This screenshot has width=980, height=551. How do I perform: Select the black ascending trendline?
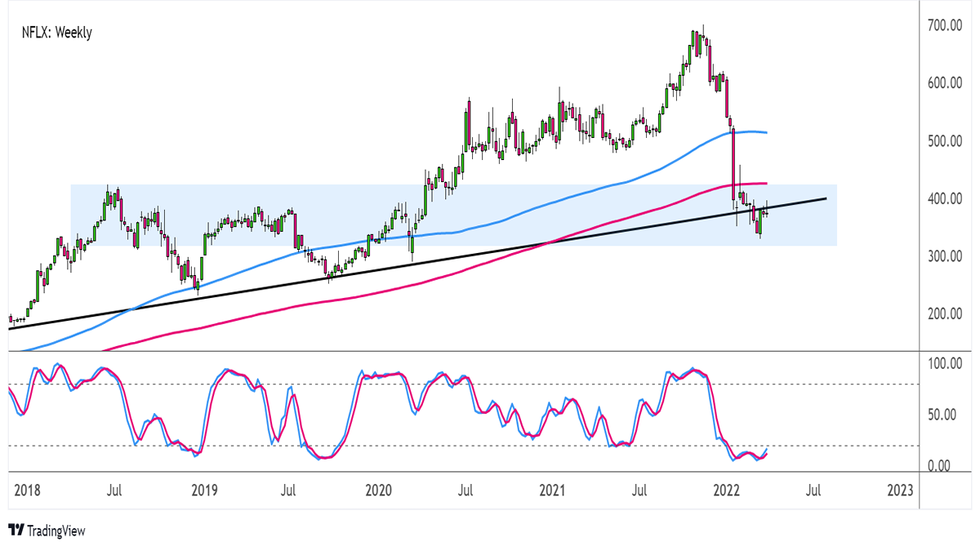(416, 264)
